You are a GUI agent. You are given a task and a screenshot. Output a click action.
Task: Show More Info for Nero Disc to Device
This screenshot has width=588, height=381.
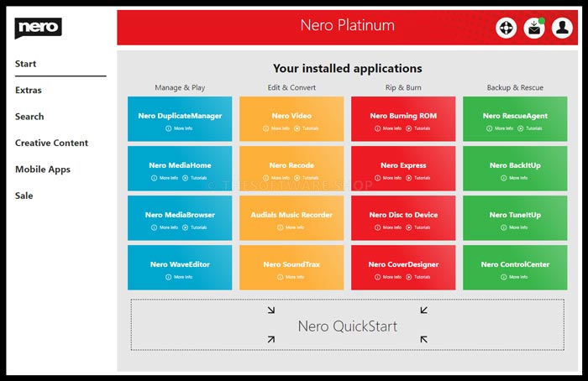tap(388, 227)
